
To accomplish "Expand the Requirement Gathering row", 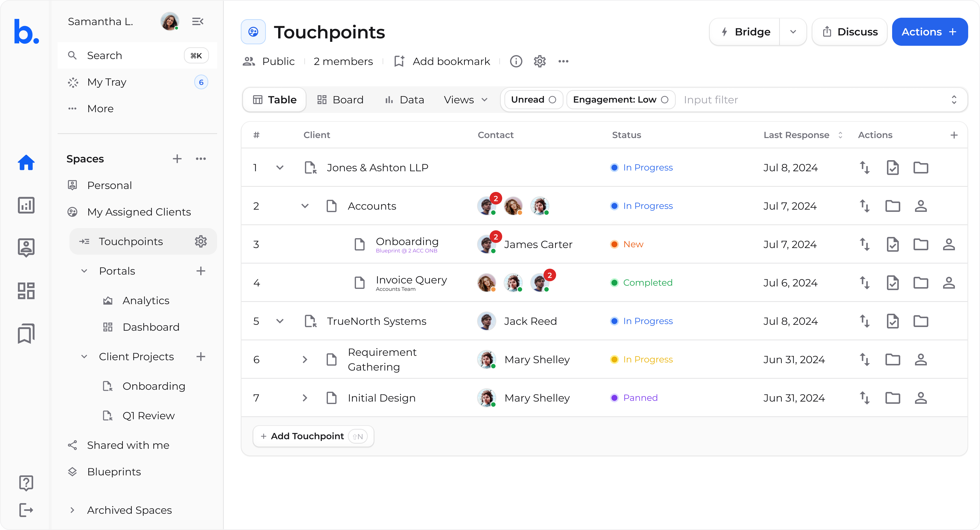I will click(305, 360).
